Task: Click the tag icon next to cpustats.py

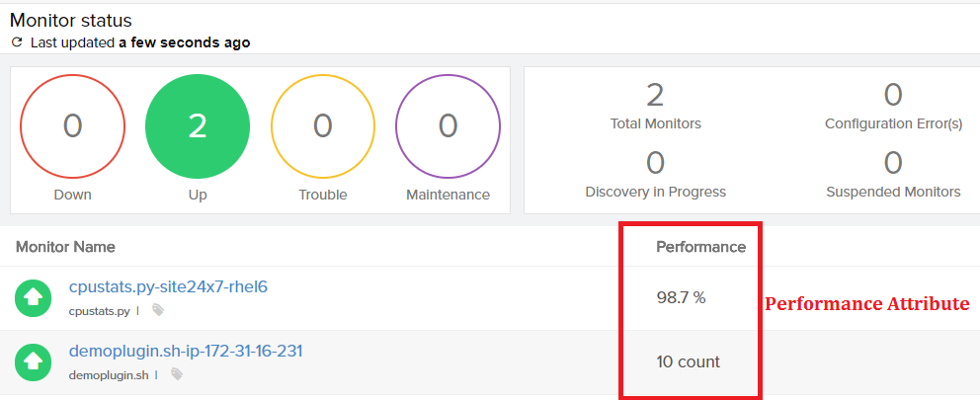Action: 158,310
